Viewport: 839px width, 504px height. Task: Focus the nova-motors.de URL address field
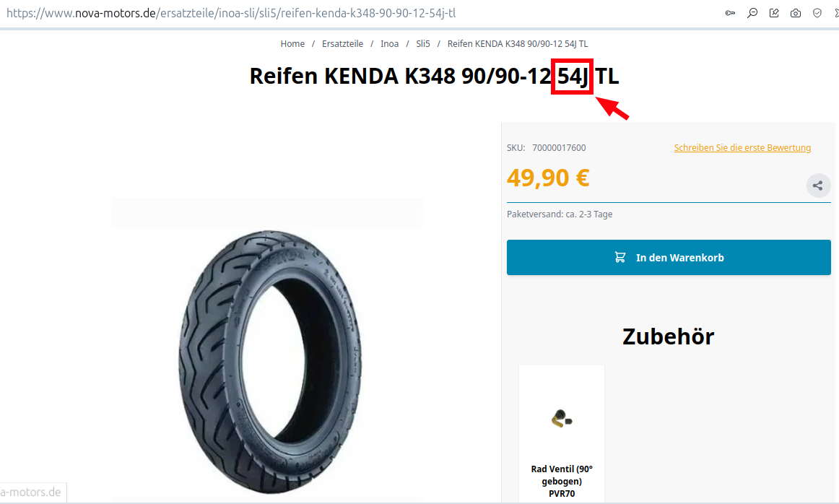coord(231,13)
